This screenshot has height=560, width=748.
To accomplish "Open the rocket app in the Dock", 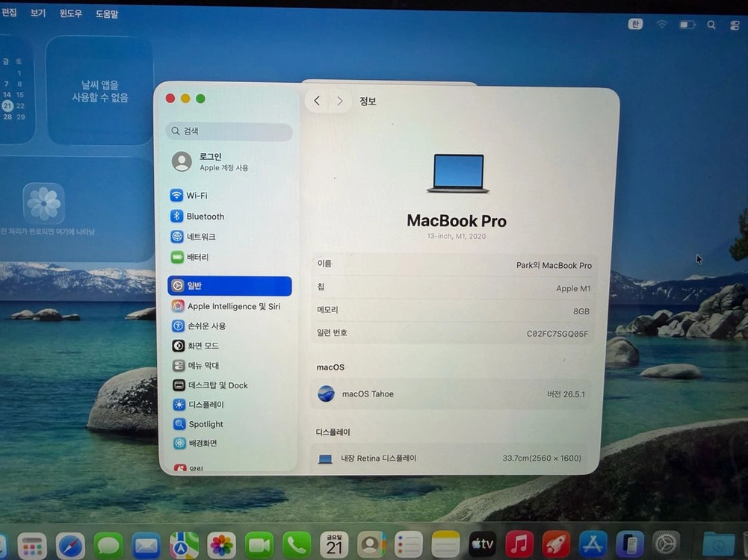I will click(x=556, y=544).
